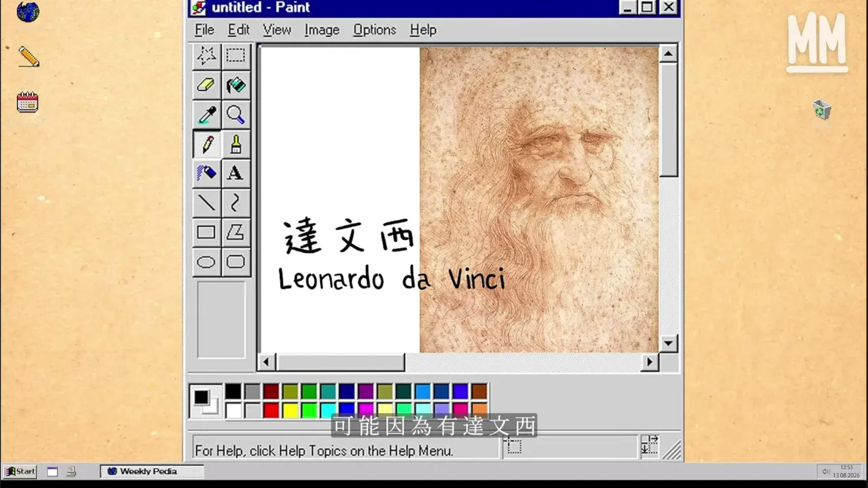Open the Help menu
This screenshot has height=488, width=868.
pos(423,30)
